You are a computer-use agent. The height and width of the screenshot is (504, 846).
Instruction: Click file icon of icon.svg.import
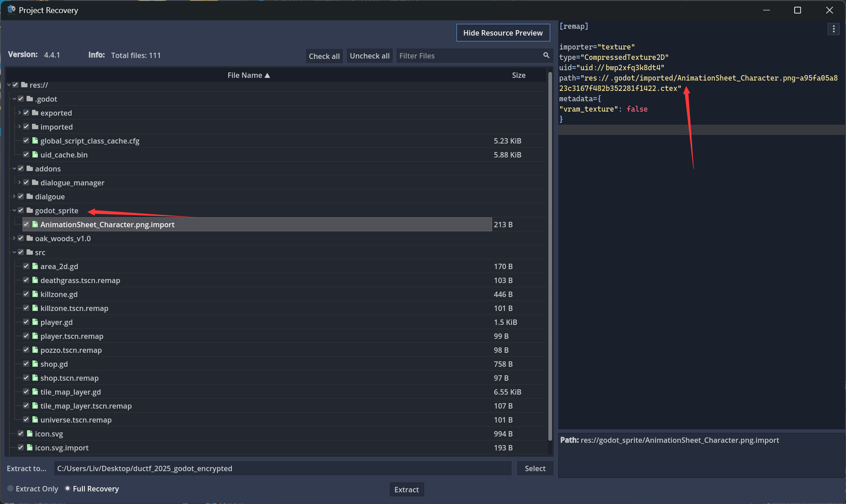(30, 447)
